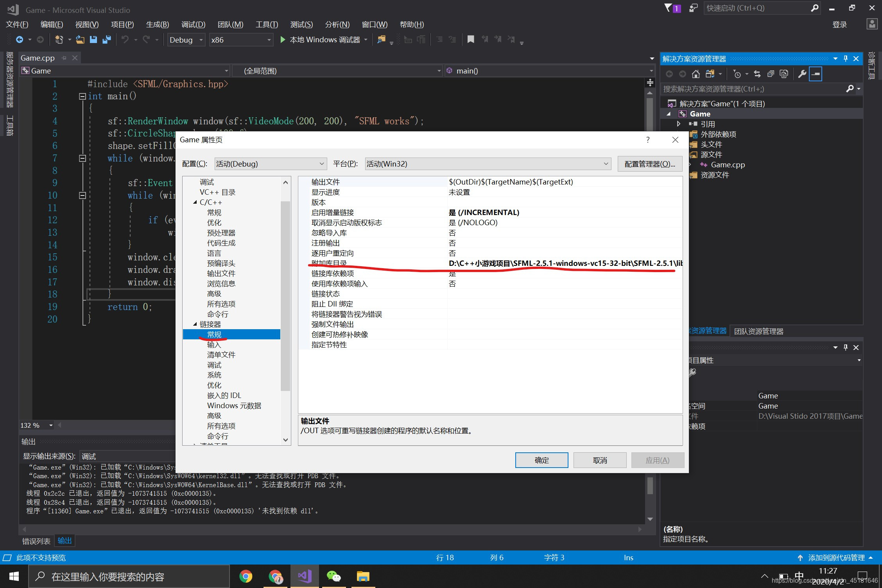Click the Solution Explorer search magnifier icon

850,89
